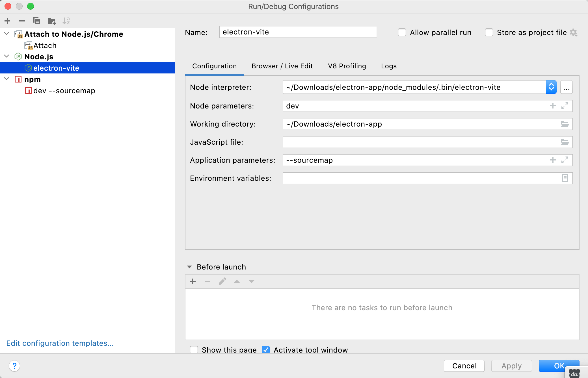The height and width of the screenshot is (378, 588).
Task: Toggle Store as project file checkbox
Action: tap(489, 32)
